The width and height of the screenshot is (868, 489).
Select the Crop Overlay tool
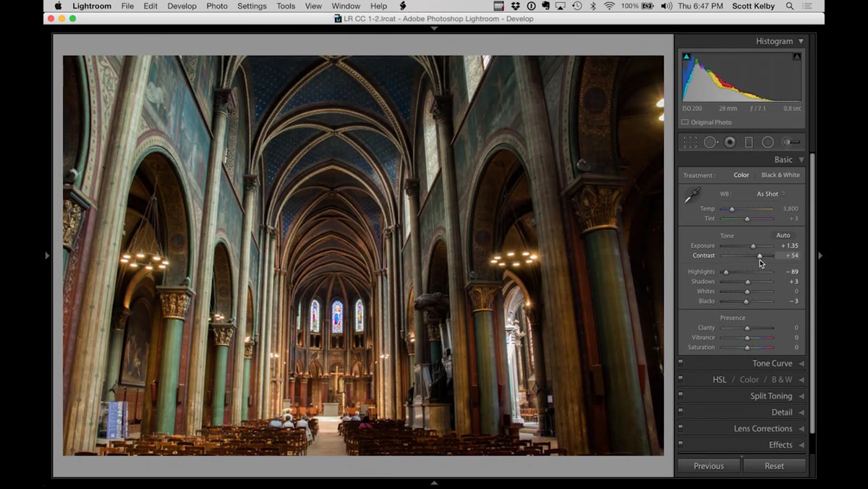click(690, 143)
